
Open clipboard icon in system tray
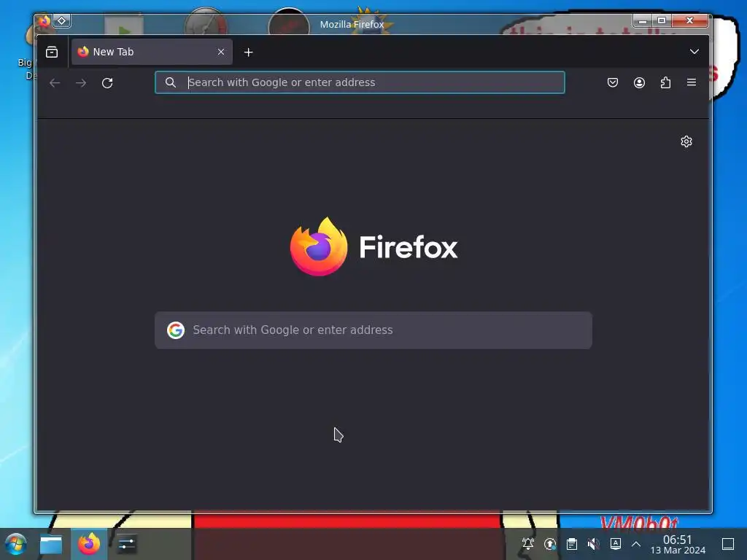pos(572,544)
